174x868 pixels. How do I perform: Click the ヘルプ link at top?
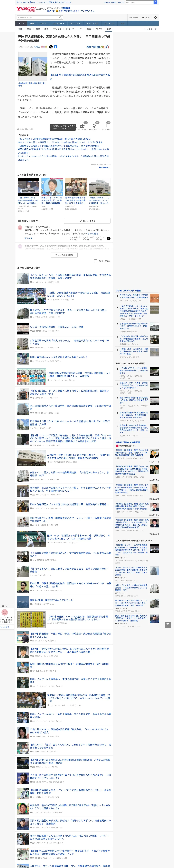(121, 2)
